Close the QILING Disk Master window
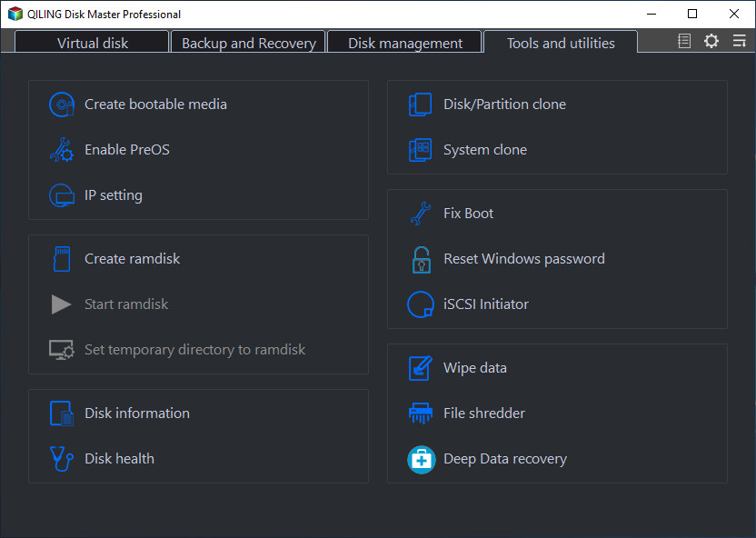This screenshot has width=756, height=538. (734, 14)
